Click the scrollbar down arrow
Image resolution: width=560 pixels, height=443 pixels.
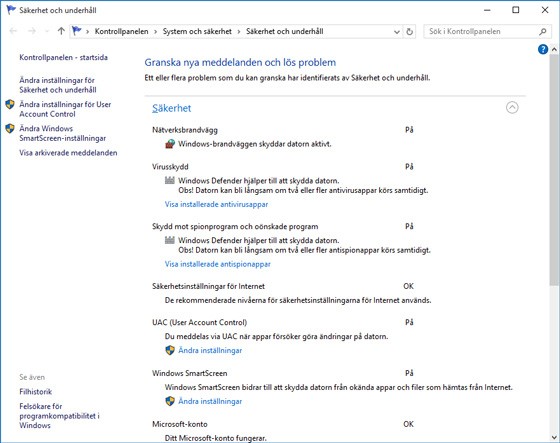[x=554, y=437]
